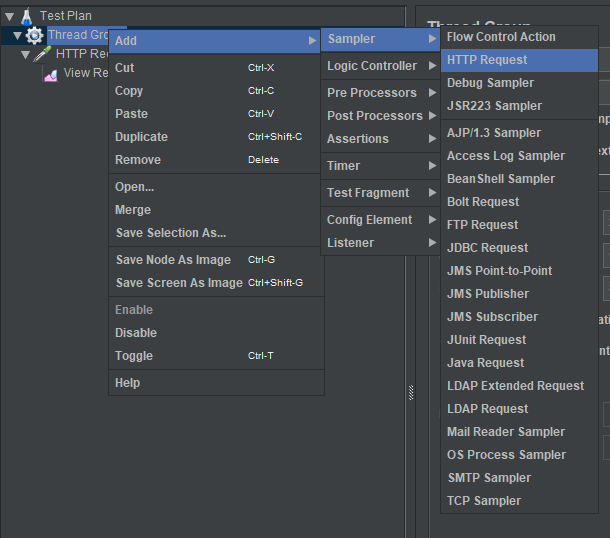The image size is (610, 538).
Task: Add a JDBC Request sampler
Action: (x=519, y=248)
